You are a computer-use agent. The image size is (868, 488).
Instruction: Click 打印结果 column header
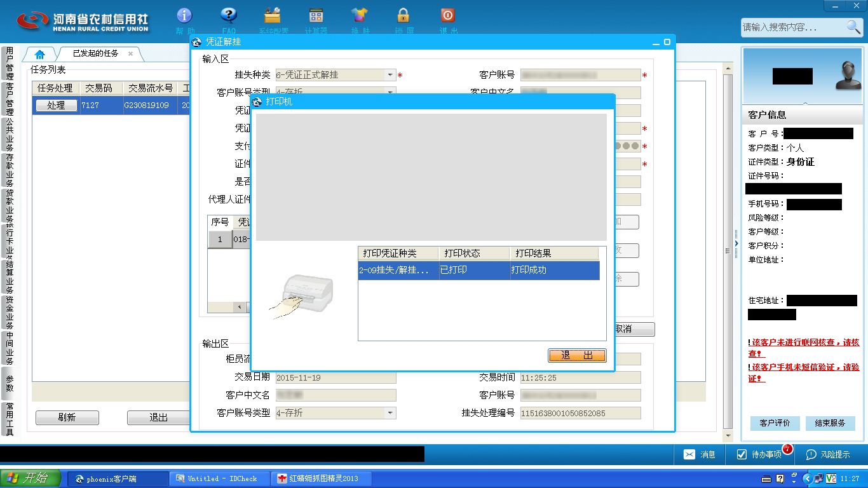click(554, 254)
